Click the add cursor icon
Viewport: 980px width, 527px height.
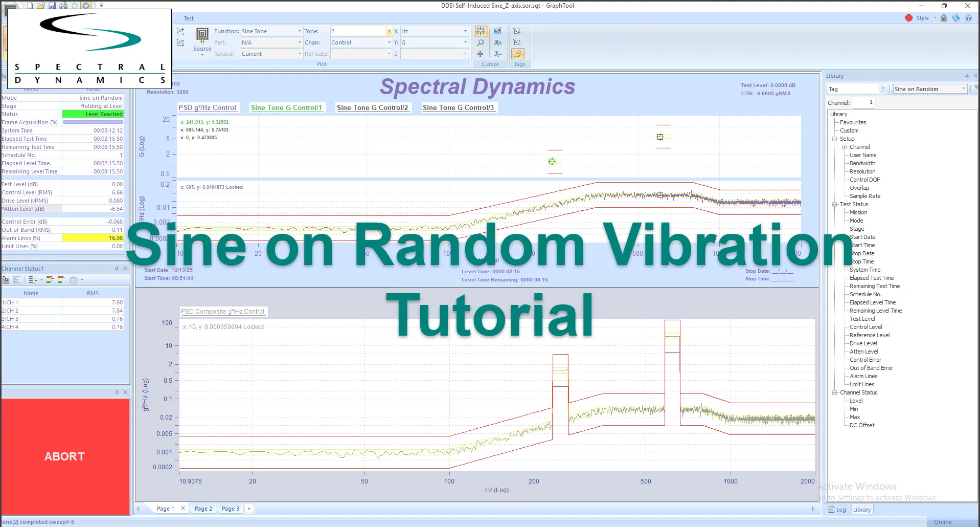click(497, 43)
